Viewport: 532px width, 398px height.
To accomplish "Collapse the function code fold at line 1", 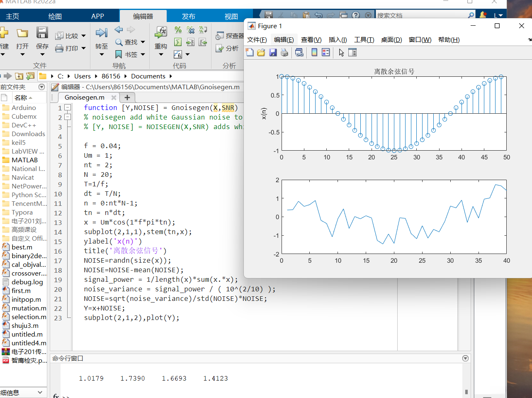I will pos(68,107).
